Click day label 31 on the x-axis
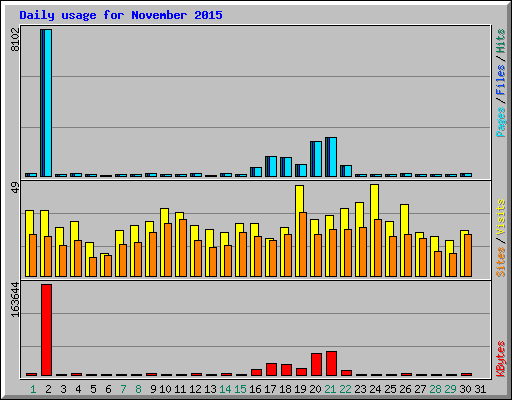512x400 pixels. 480,389
